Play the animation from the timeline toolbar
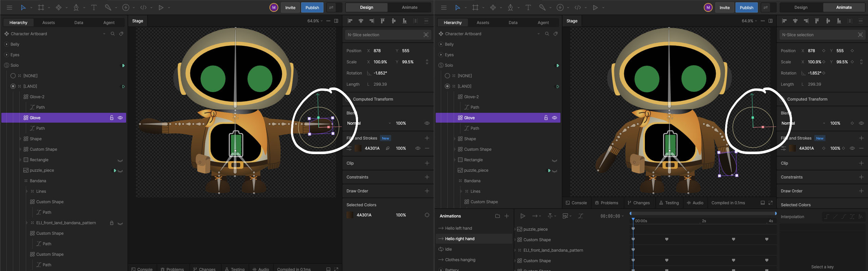The width and height of the screenshot is (868, 271). pos(522,216)
